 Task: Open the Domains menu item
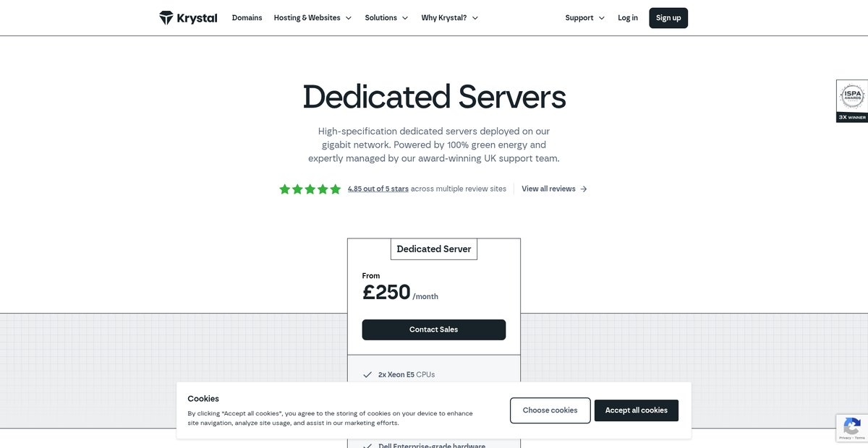[x=247, y=18]
